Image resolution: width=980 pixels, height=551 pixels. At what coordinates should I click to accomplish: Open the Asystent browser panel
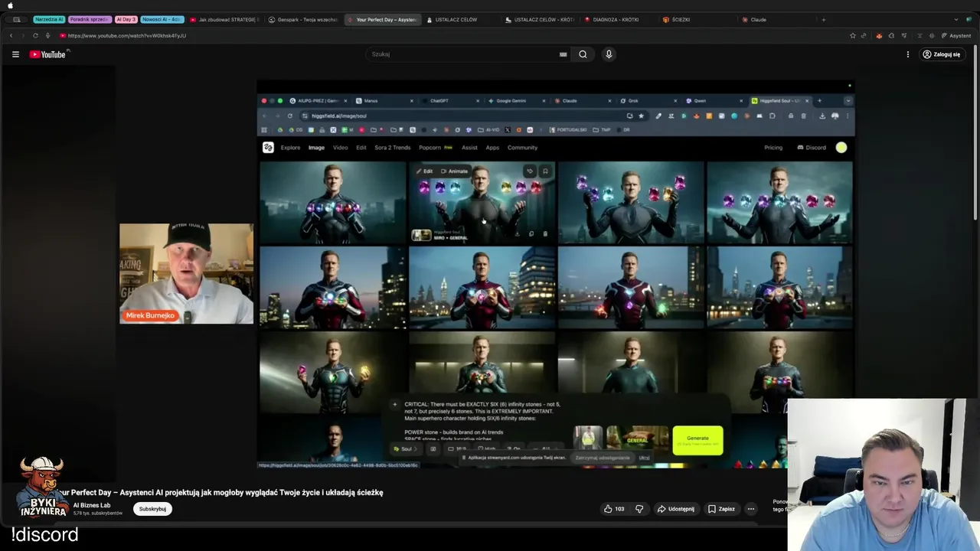[x=956, y=36]
